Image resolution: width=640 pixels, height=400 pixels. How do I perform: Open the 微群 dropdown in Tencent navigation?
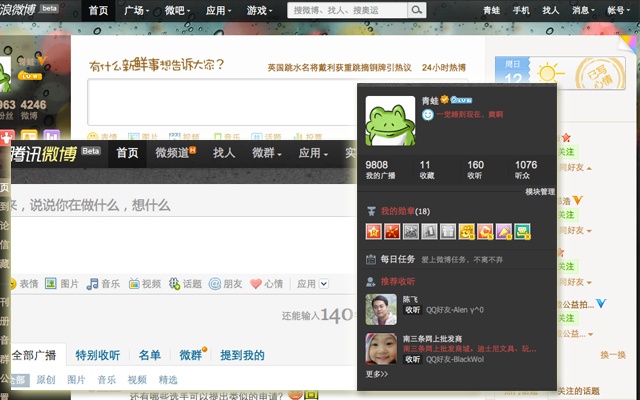267,153
